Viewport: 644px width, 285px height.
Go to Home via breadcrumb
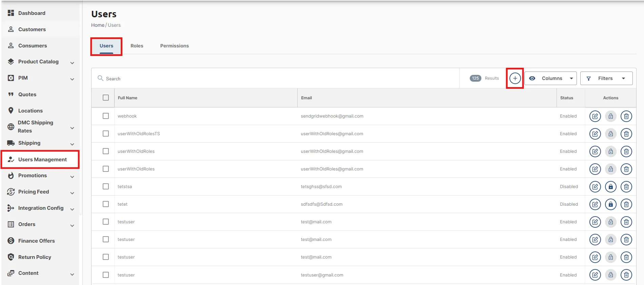click(98, 25)
